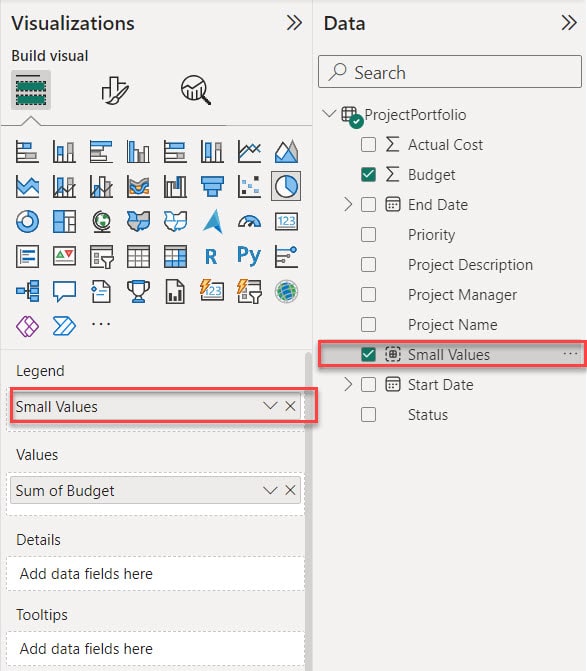The width and height of the screenshot is (587, 671).
Task: Click the Details field well
Action: point(155,574)
